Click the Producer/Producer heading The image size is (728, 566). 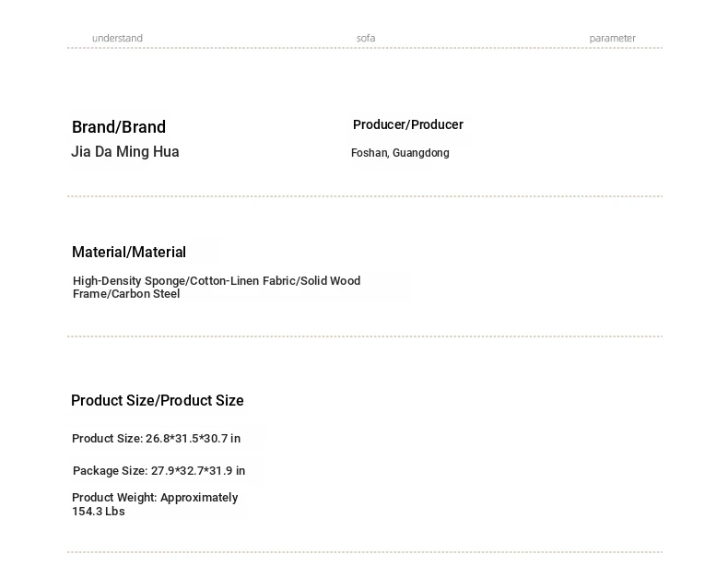[x=408, y=124]
